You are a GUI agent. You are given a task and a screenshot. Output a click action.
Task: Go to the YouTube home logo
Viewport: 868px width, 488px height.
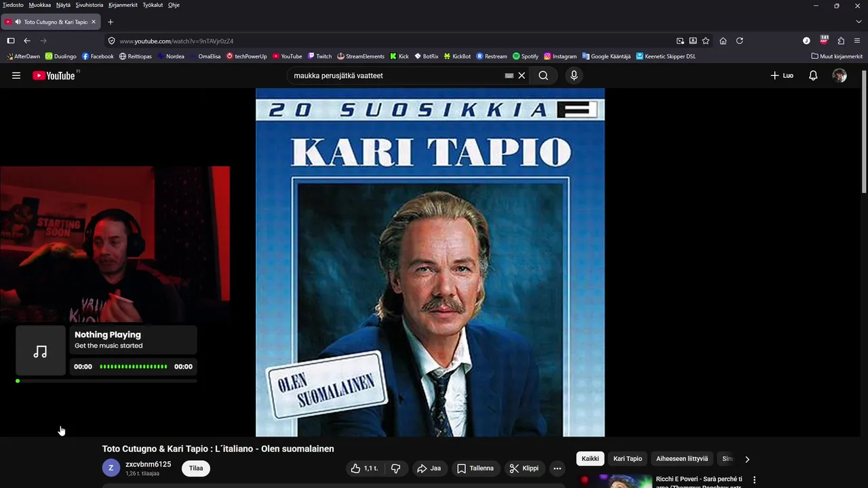click(x=54, y=76)
